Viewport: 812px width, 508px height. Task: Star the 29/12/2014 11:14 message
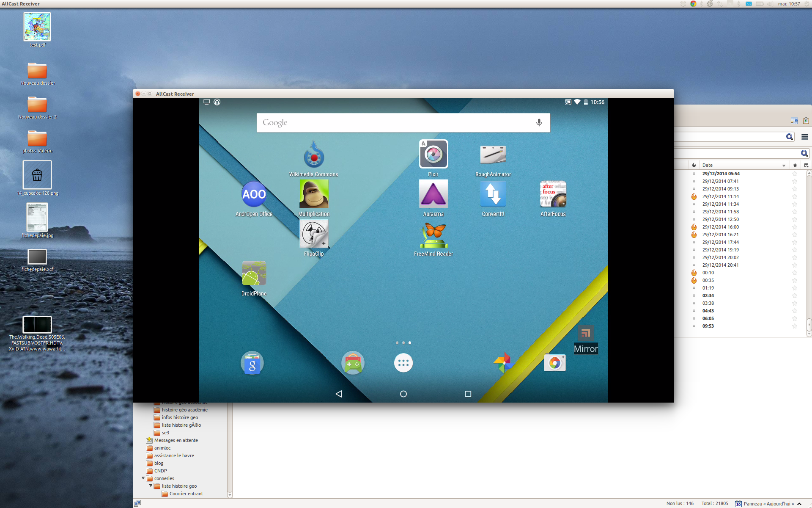[795, 196]
